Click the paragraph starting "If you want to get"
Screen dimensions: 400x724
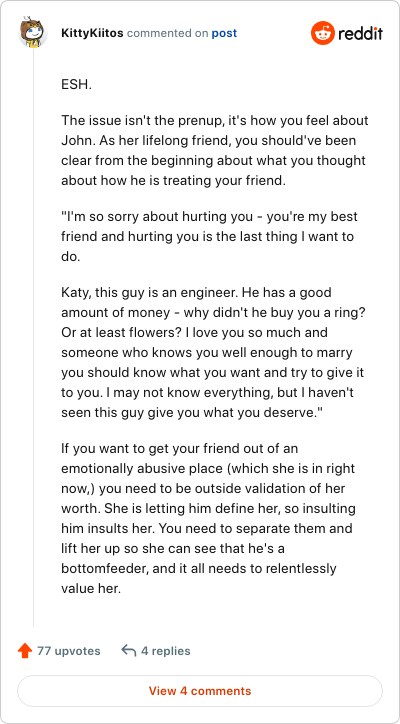click(x=208, y=518)
